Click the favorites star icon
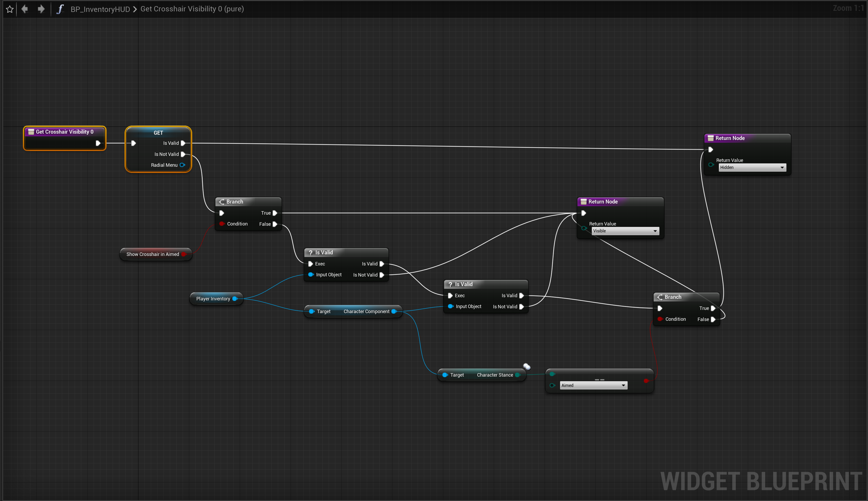The width and height of the screenshot is (868, 501). (x=10, y=9)
